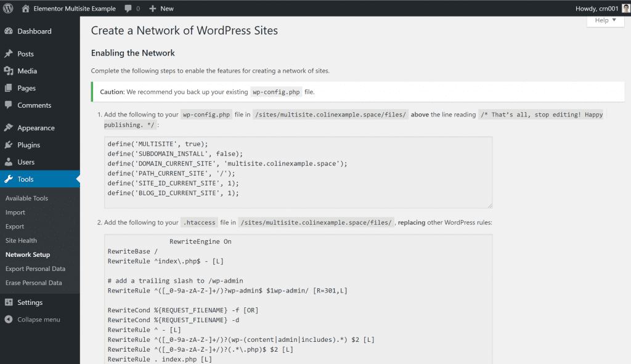Click the Posts pushpin icon

[9, 54]
